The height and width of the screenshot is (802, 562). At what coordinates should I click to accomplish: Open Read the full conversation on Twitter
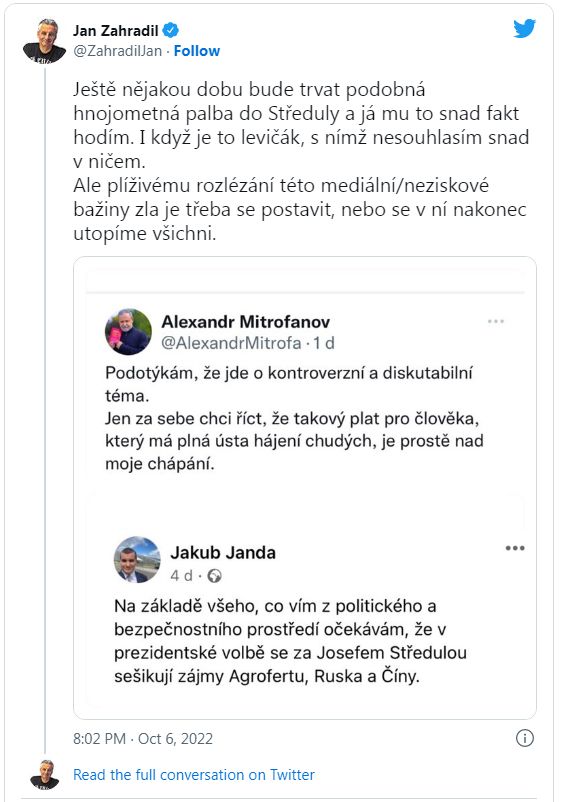pos(194,775)
